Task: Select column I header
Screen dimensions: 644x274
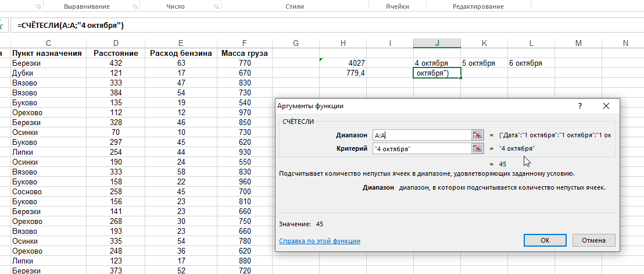Action: point(390,43)
